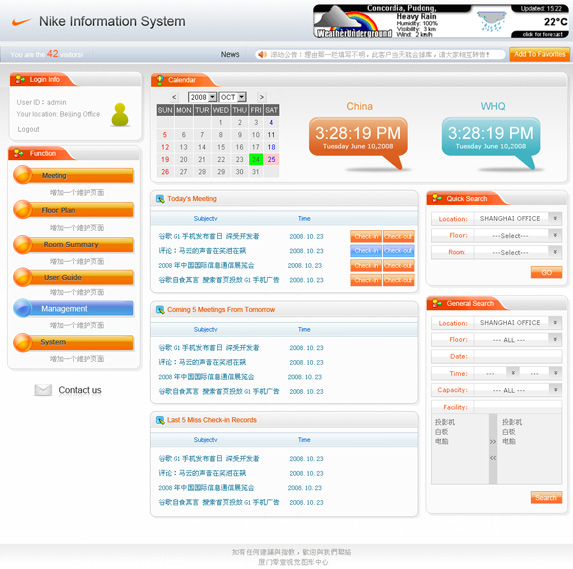Viewport: 573px width, 569px height.
Task: Move facility to right list with >> arrow
Action: click(493, 441)
